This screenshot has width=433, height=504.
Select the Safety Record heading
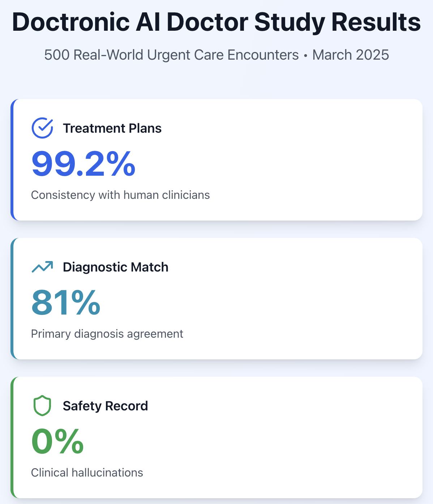click(105, 406)
